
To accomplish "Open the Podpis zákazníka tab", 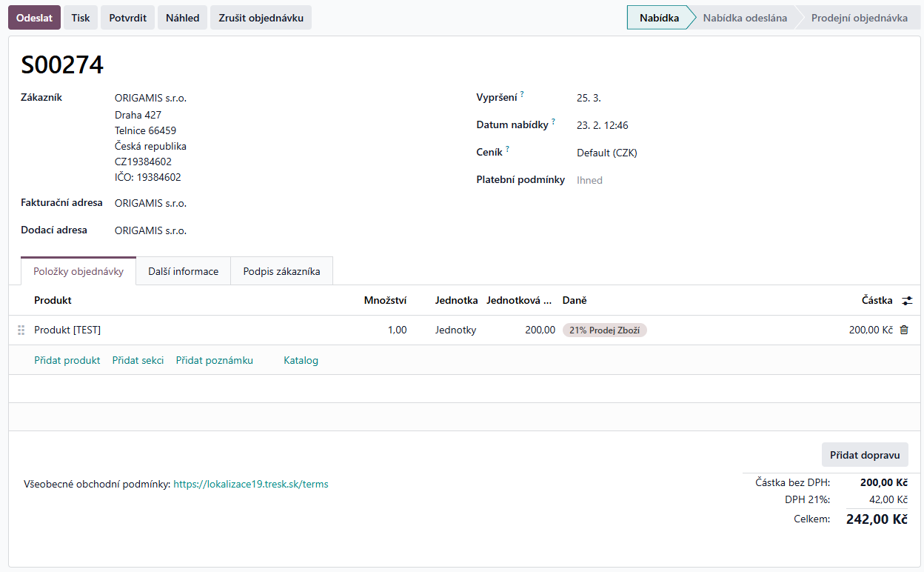I will (281, 271).
